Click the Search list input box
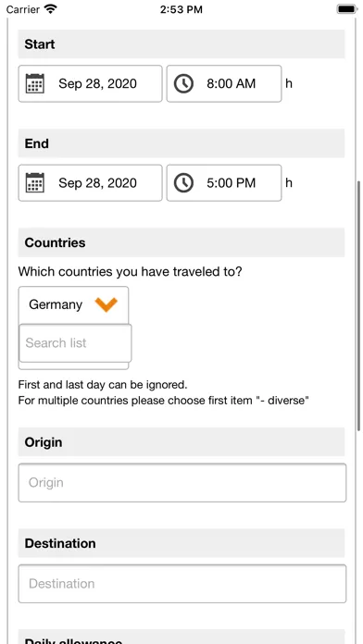363x644 pixels. click(75, 343)
